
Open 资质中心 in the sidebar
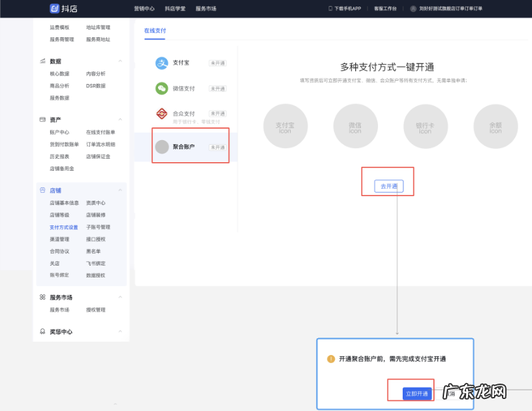point(96,203)
